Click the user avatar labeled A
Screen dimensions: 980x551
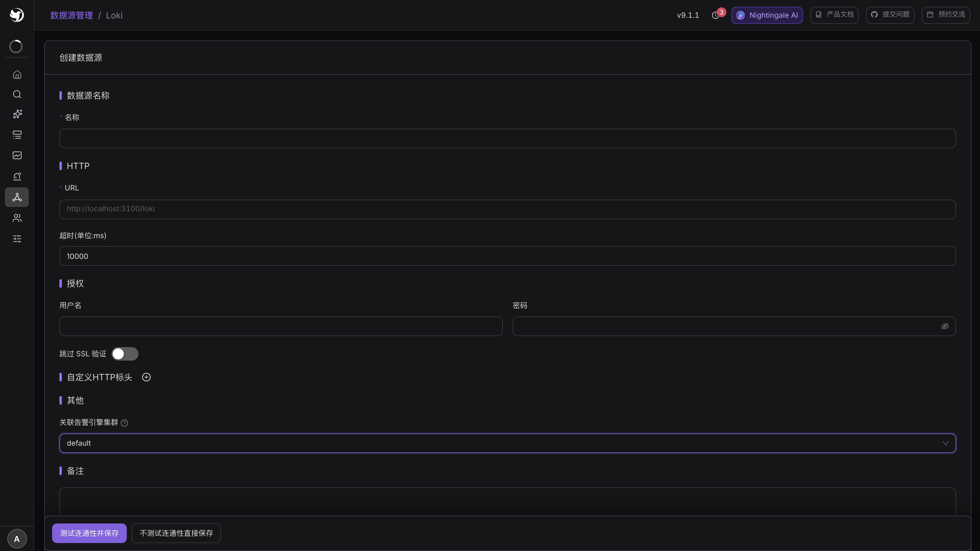[17, 539]
